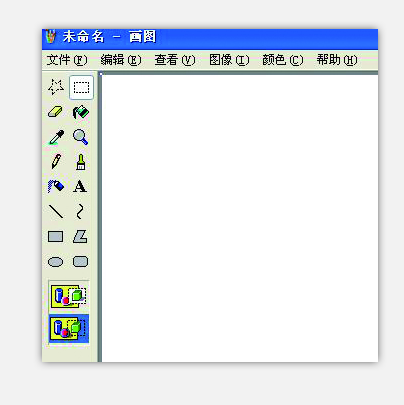Activate the Airbrush spray can
Viewport: 404px width, 405px height.
click(x=56, y=186)
